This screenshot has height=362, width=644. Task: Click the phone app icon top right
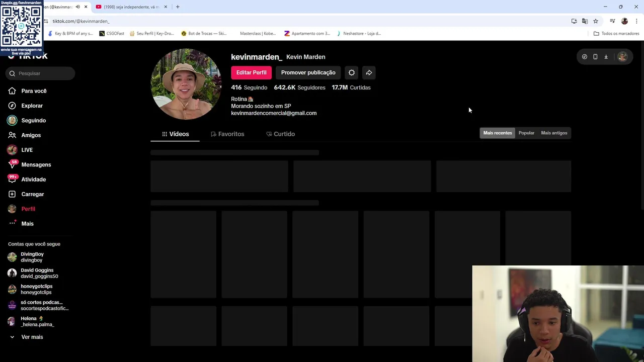[595, 57]
